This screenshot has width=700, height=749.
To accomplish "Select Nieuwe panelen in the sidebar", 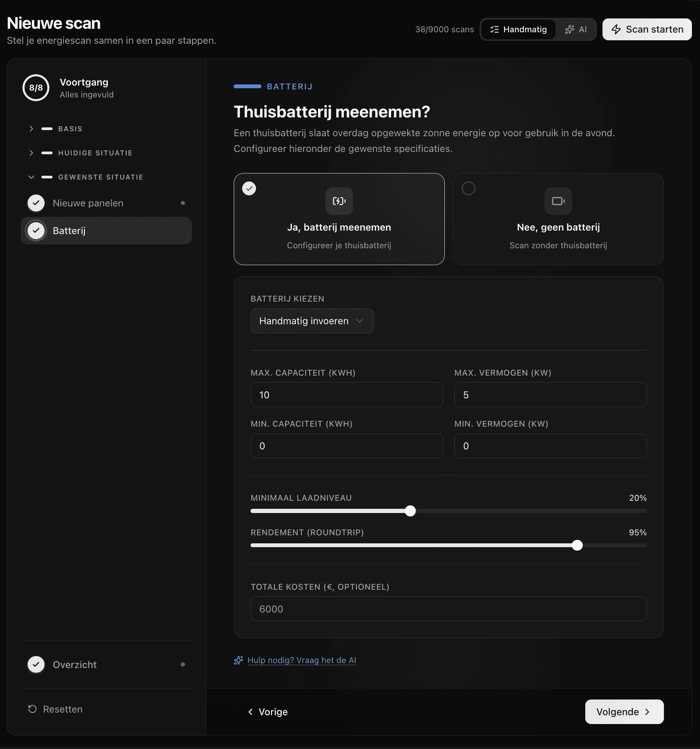I will (88, 203).
